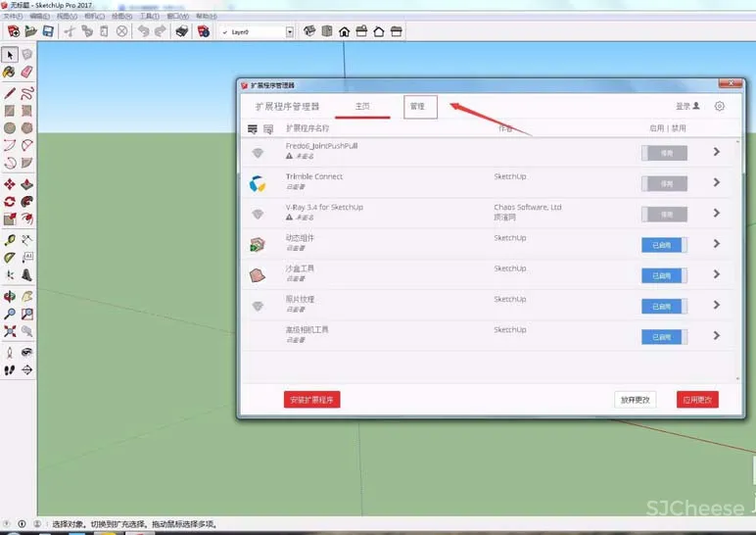Pick the Paint Bucket tool
Screen dimensions: 756x535
point(10,72)
